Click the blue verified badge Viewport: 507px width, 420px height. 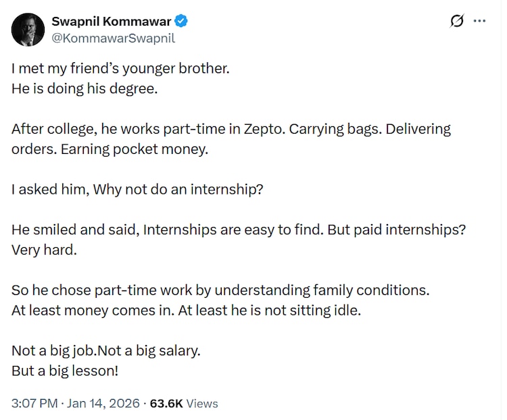(182, 22)
